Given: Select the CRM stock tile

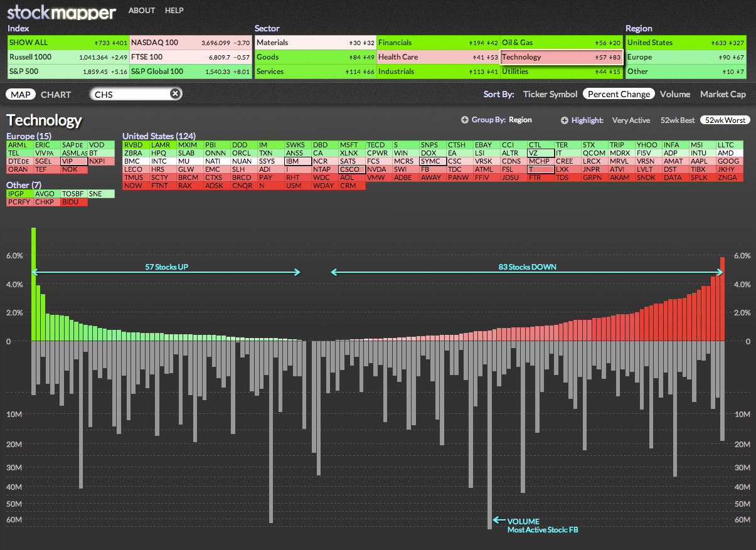Looking at the screenshot, I should pyautogui.click(x=352, y=186).
